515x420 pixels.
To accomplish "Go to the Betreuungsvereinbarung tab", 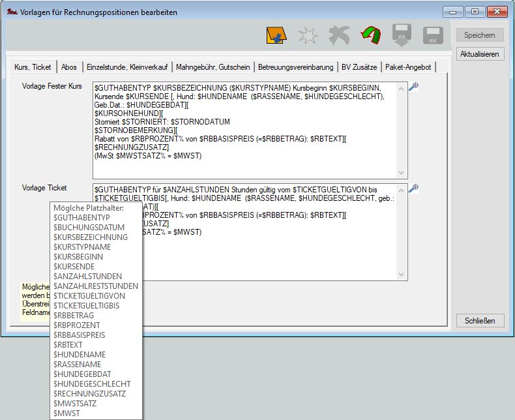I will click(296, 67).
